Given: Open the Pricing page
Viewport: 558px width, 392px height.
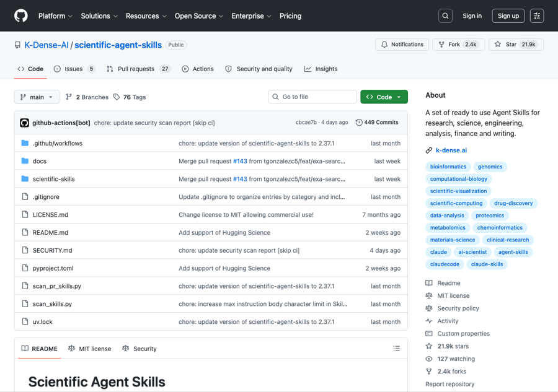Looking at the screenshot, I should pyautogui.click(x=290, y=16).
